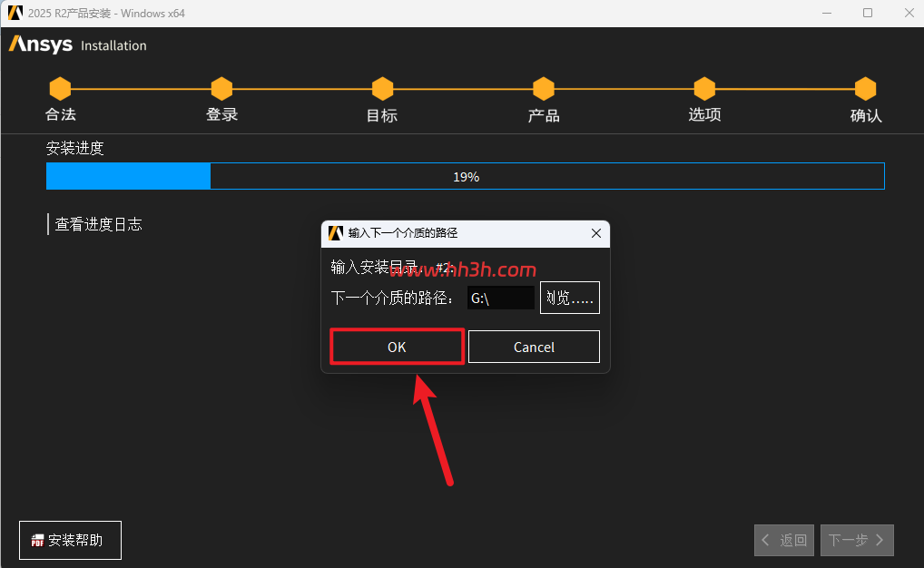Viewport: 924px width, 568px height.
Task: Click the 选项 step hexagon
Action: pos(704,89)
